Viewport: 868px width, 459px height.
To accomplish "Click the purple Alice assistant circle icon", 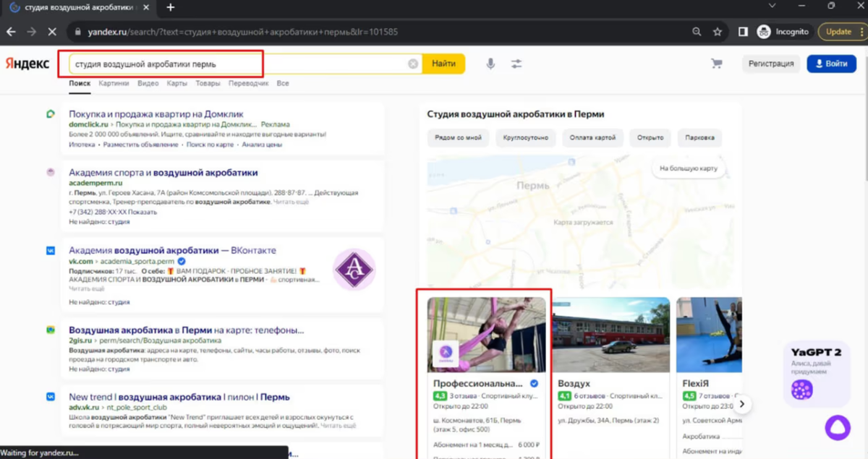I will coord(838,428).
